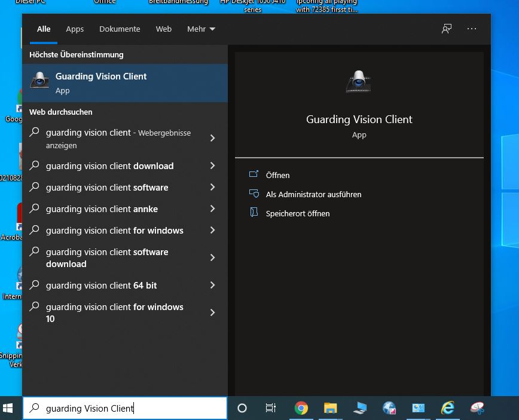Expand arrow on 'for windows' row without the 10
This screenshot has width=519, height=420.
point(212,230)
